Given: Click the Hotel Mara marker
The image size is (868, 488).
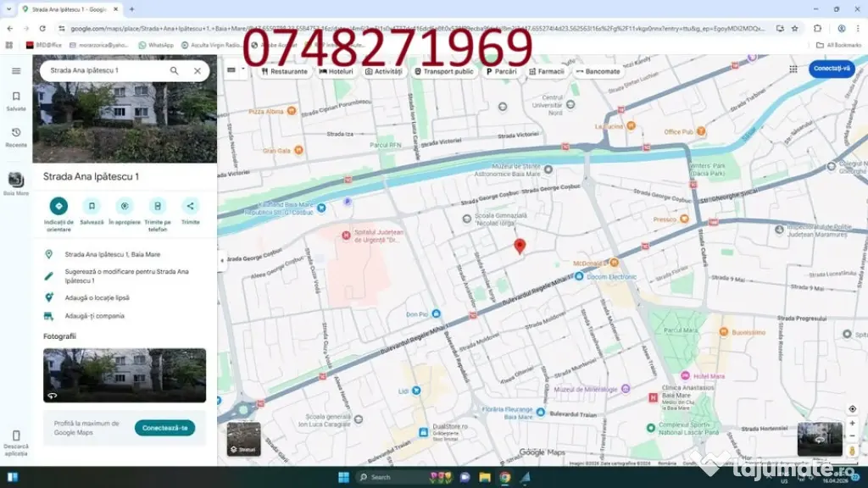Looking at the screenshot, I should pyautogui.click(x=685, y=375).
